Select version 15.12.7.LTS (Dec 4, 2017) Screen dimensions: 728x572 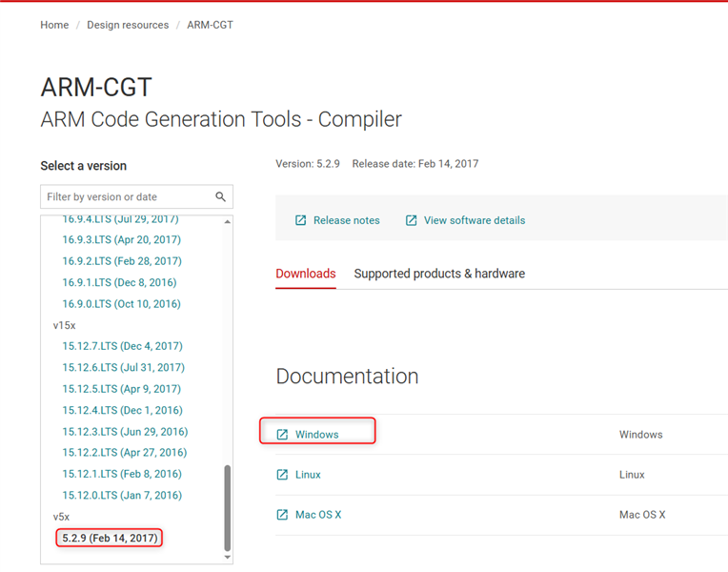tap(123, 346)
